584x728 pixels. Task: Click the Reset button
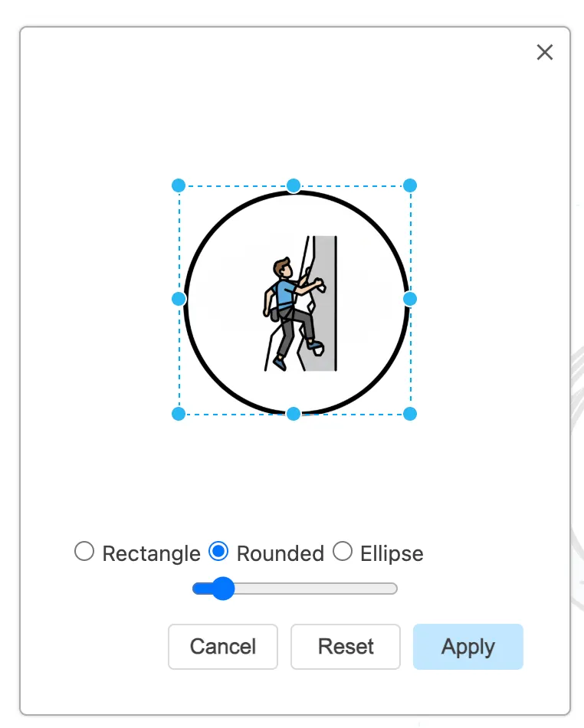click(345, 647)
